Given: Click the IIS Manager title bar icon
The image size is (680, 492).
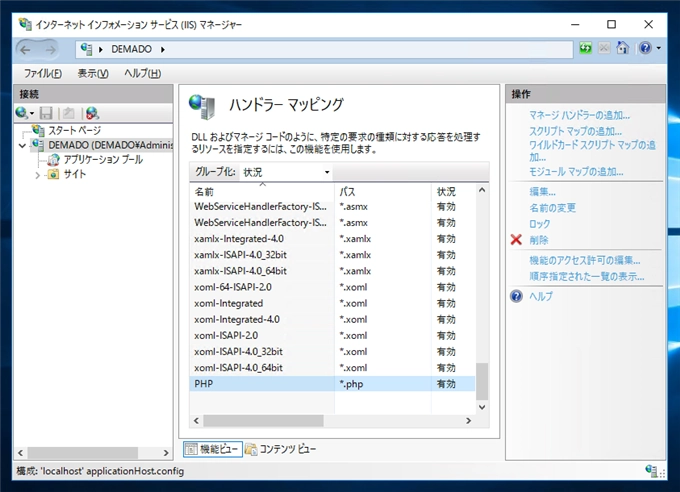Looking at the screenshot, I should pyautogui.click(x=25, y=24).
